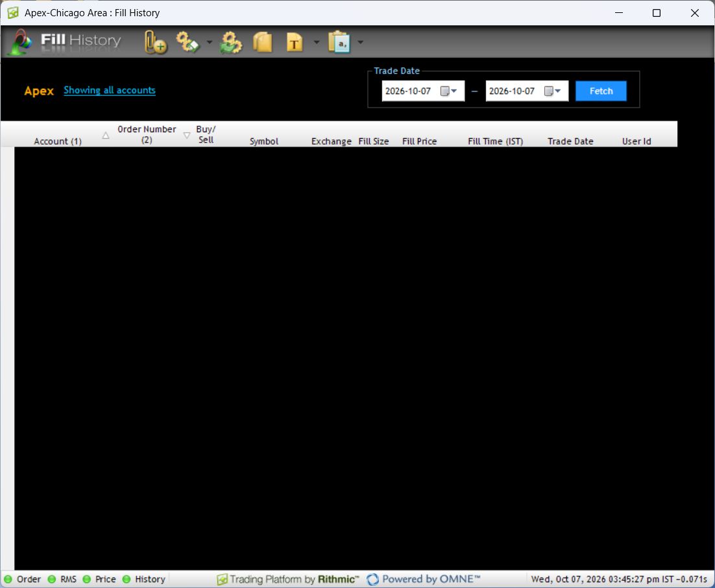Open calendar picker for start trade date
This screenshot has width=715, height=588.
(449, 91)
